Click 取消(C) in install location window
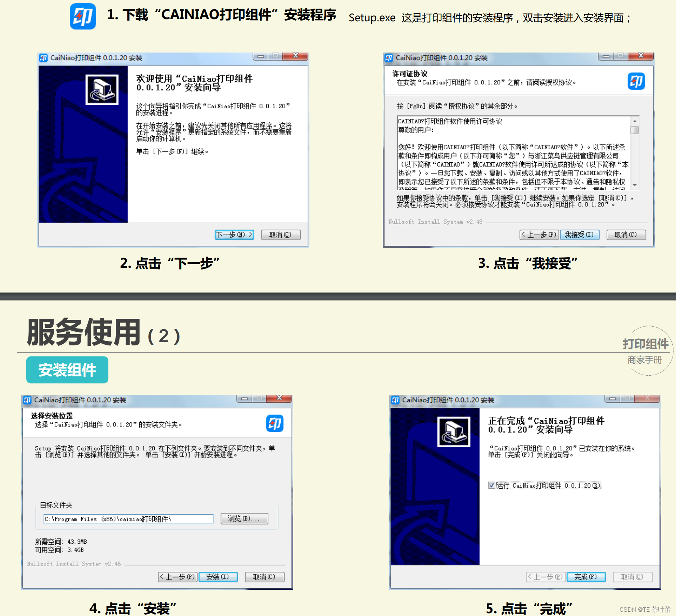The image size is (676, 616). tap(264, 577)
